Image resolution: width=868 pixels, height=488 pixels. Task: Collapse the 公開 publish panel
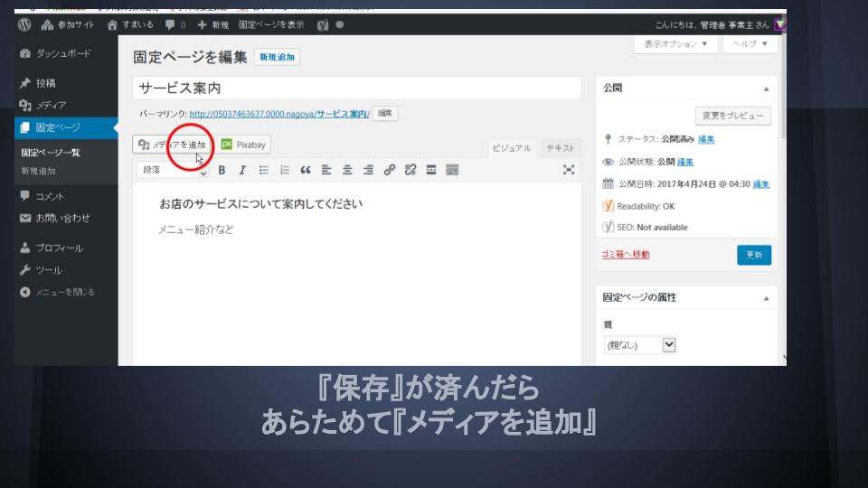[767, 89]
